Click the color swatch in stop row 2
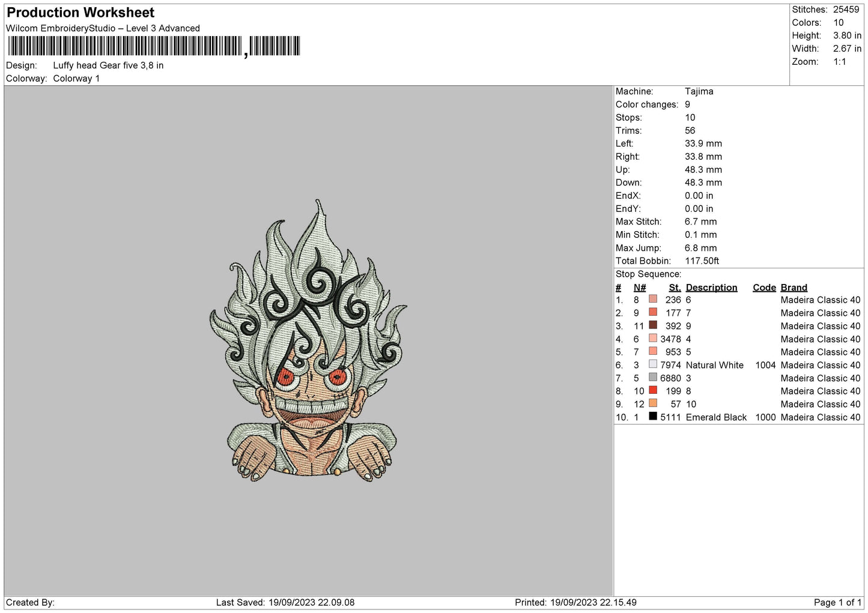 [653, 312]
